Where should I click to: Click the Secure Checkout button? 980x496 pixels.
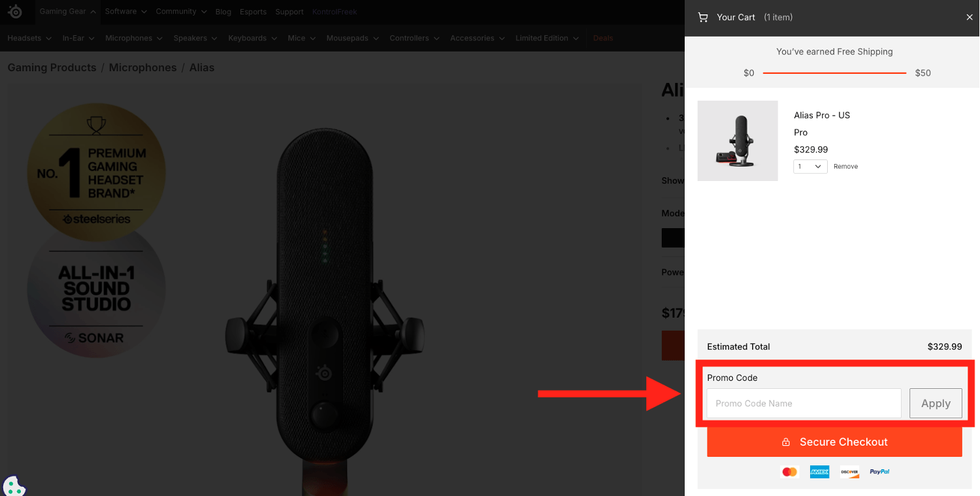click(834, 442)
